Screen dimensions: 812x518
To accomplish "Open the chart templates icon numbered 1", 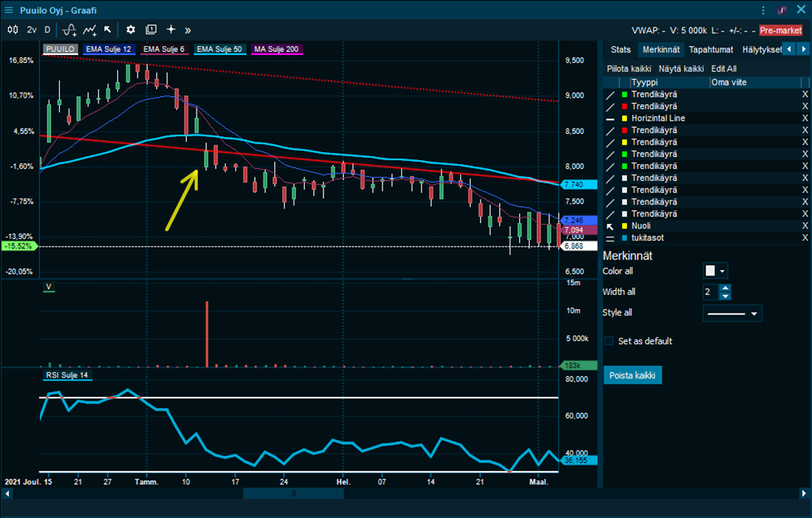I will (x=150, y=30).
